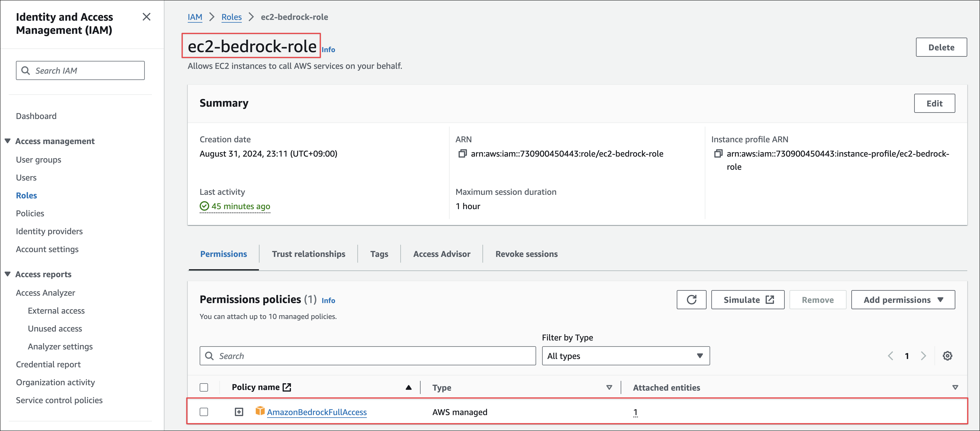Copy the instance profile ARN icon
Image resolution: width=980 pixels, height=431 pixels.
click(718, 154)
